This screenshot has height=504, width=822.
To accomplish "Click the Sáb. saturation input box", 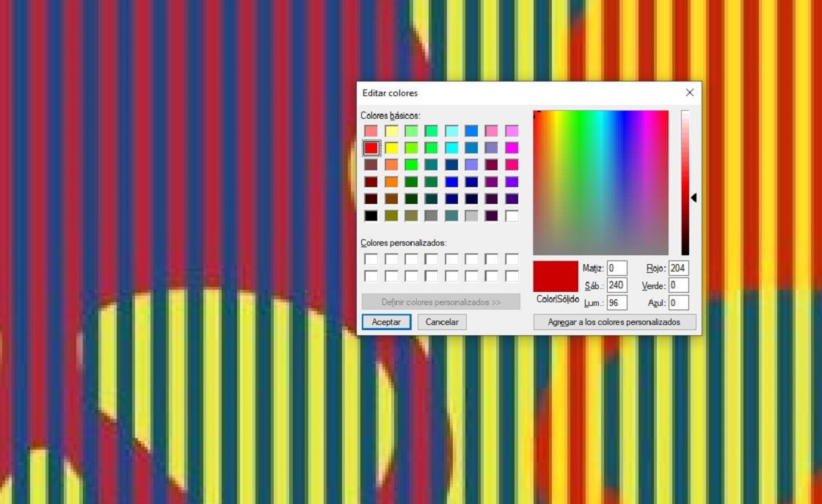I will 616,285.
